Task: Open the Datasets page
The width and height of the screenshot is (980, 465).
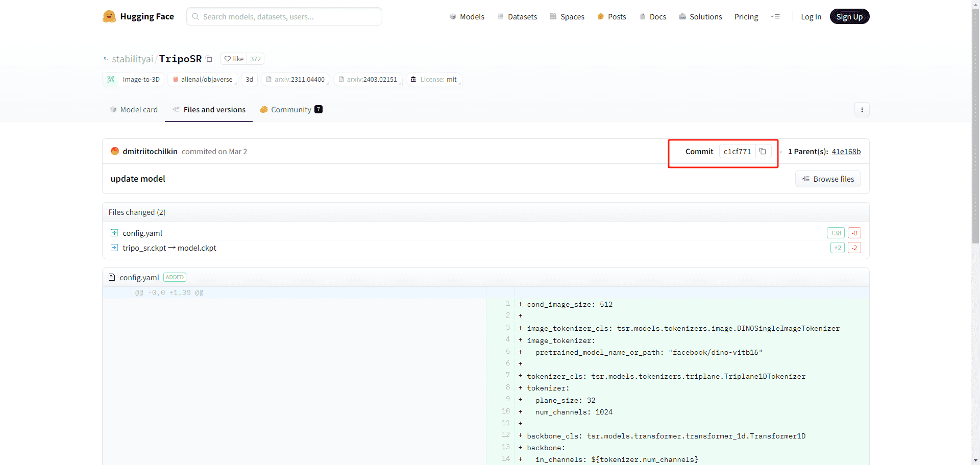Action: tap(517, 17)
